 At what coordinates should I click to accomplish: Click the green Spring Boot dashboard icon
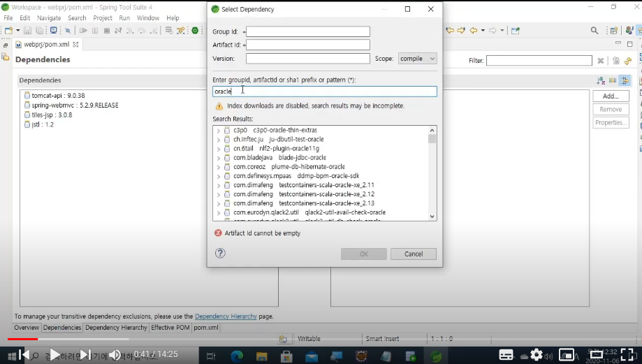coord(195,30)
